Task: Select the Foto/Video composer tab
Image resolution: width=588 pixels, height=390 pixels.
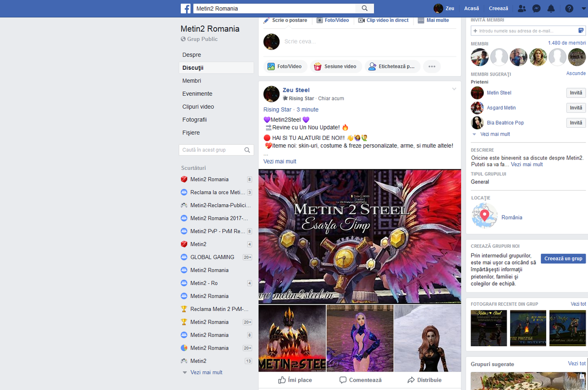Action: pyautogui.click(x=333, y=20)
